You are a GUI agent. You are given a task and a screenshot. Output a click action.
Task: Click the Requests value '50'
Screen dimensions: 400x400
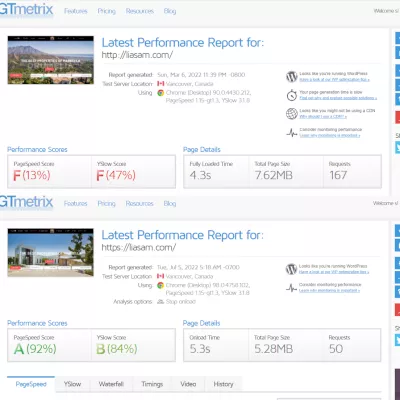click(336, 349)
